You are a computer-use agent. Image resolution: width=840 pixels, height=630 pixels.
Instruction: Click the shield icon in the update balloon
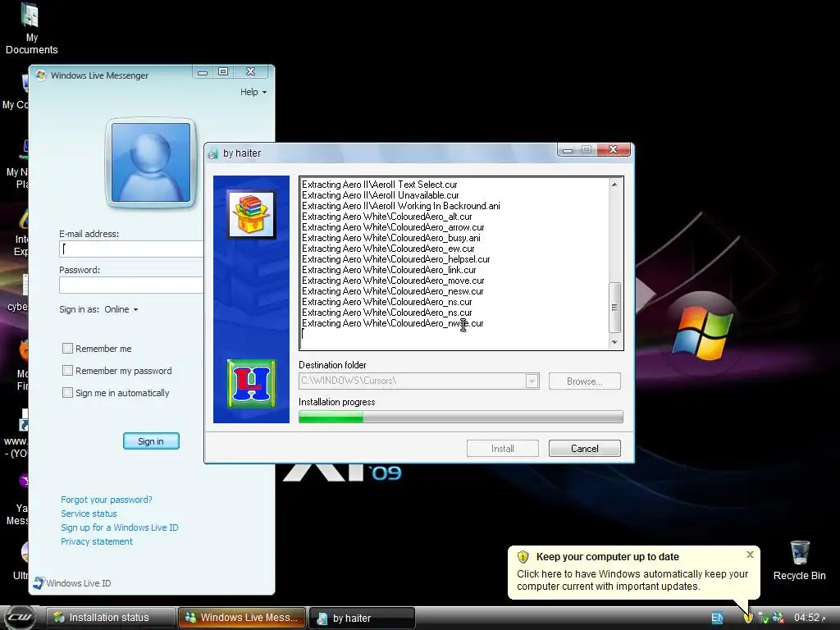[x=523, y=557]
